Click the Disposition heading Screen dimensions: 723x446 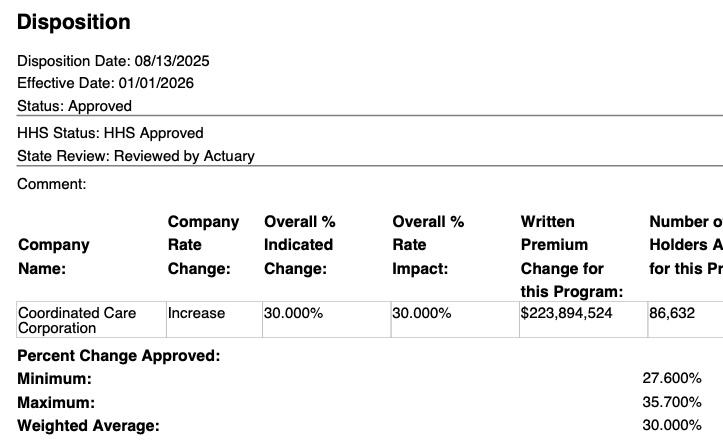click(74, 22)
